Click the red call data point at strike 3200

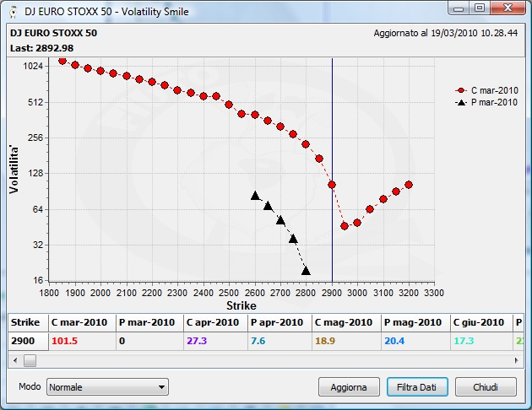pyautogui.click(x=409, y=185)
